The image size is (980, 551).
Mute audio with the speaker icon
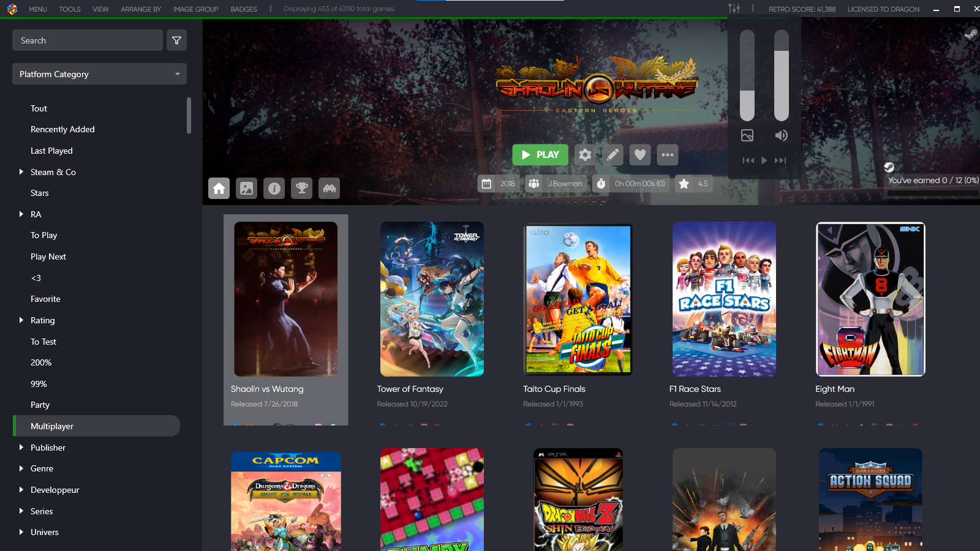(781, 135)
